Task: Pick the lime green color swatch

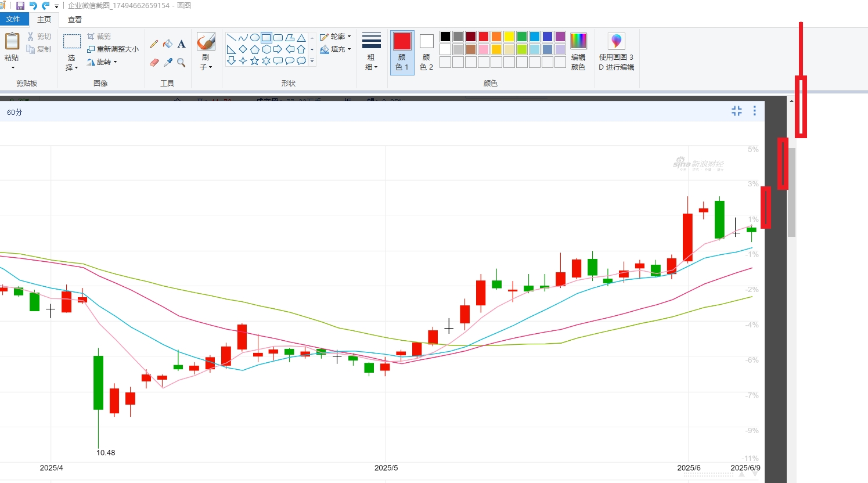Action: pyautogui.click(x=522, y=49)
